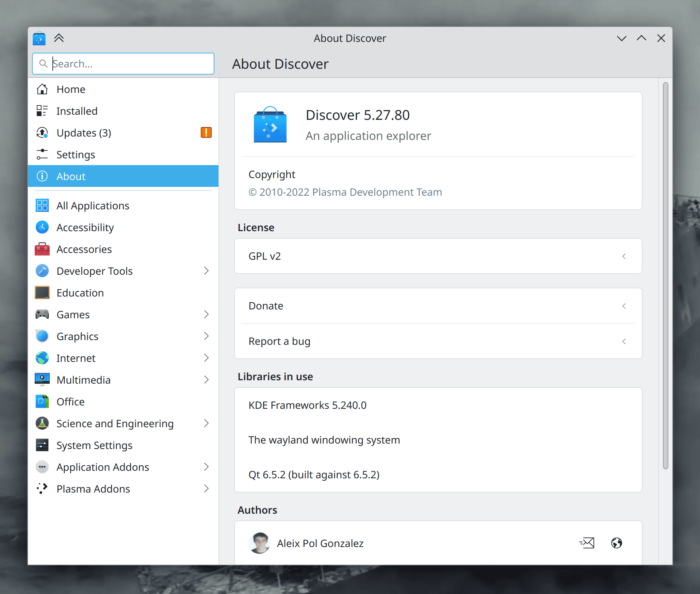This screenshot has height=594, width=700.
Task: Expand Graphics subcategories arrow
Action: 206,336
